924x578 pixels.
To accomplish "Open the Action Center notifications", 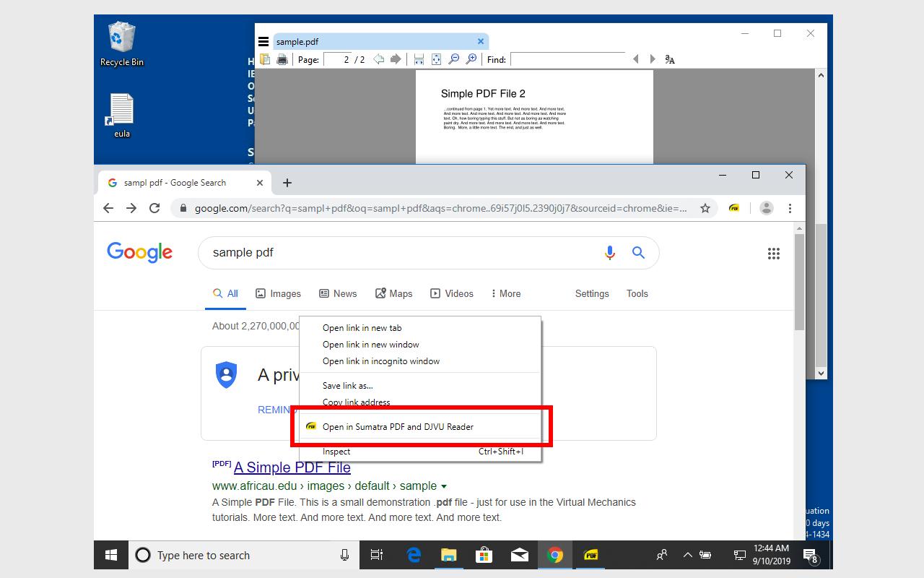I will click(x=811, y=556).
